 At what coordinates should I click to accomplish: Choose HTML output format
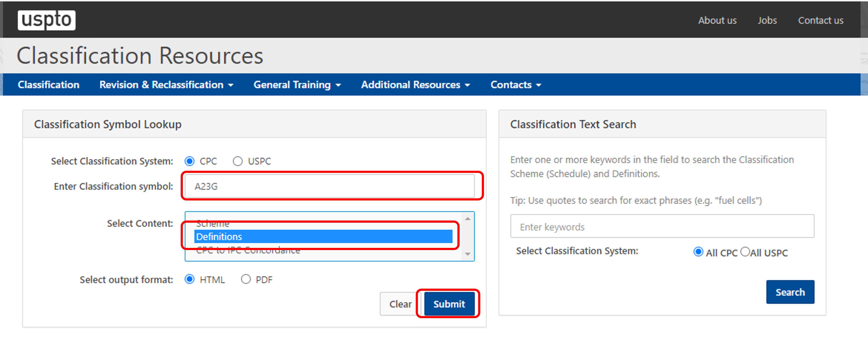click(190, 279)
